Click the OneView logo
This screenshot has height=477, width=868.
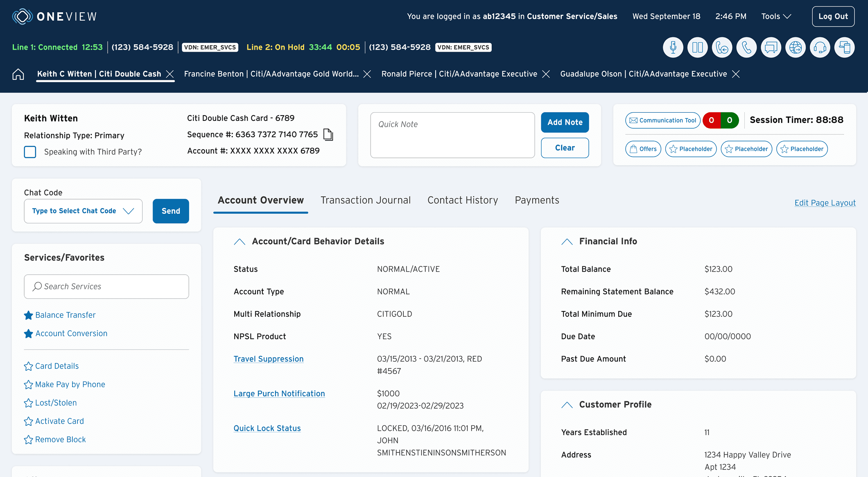(54, 16)
